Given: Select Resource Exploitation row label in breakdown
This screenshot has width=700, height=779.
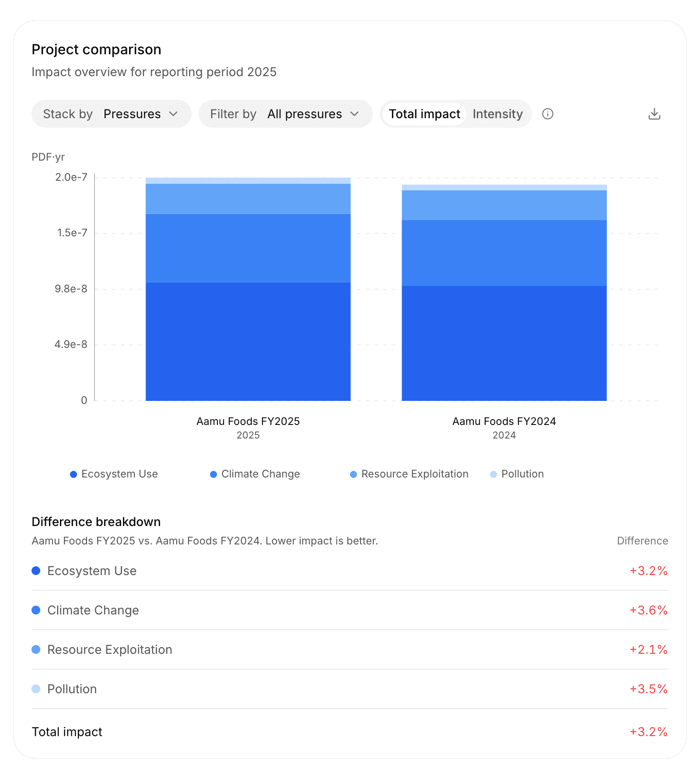Looking at the screenshot, I should (110, 649).
